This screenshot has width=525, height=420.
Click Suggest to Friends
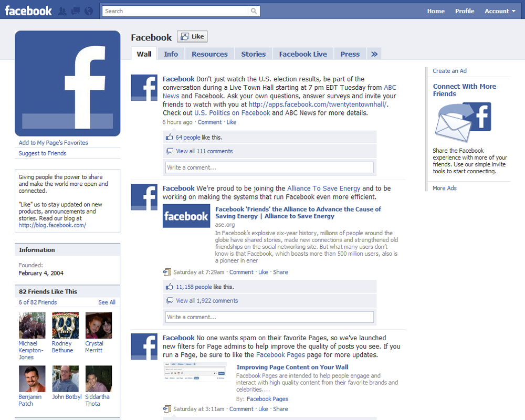coord(43,153)
